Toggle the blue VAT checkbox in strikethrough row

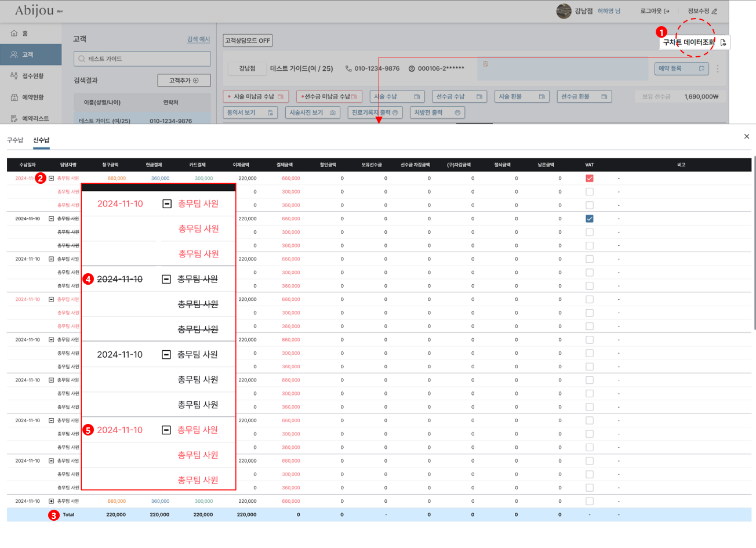coord(590,219)
